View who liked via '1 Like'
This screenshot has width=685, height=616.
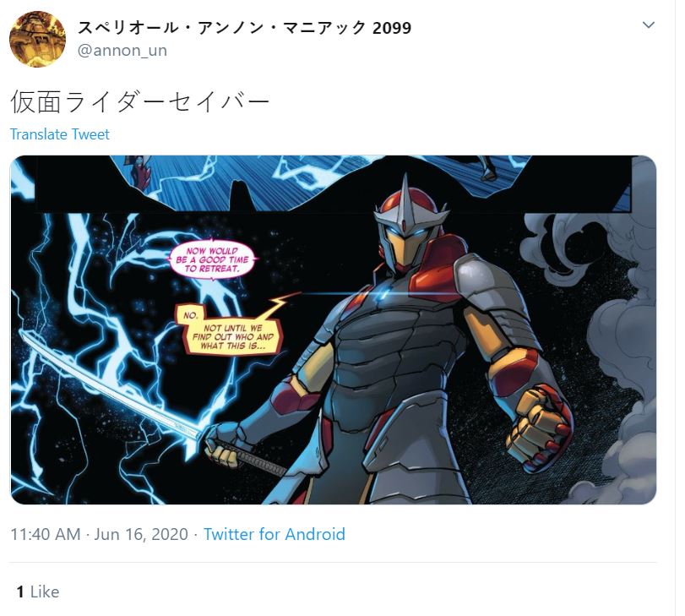click(38, 591)
